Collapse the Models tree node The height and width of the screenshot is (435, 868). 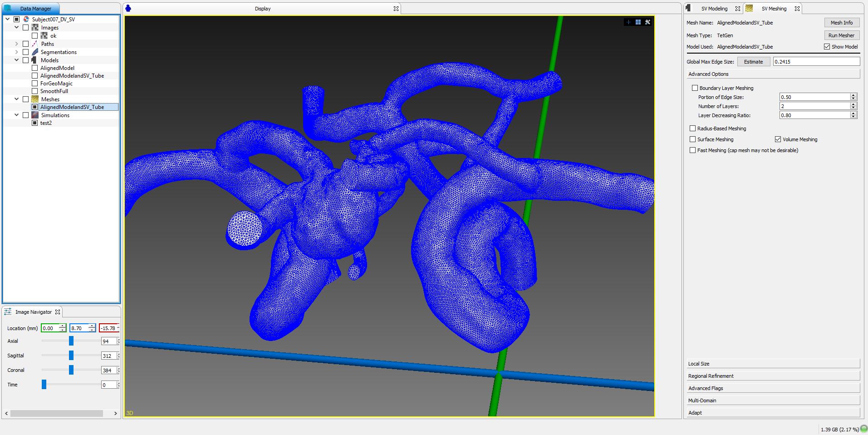pyautogui.click(x=17, y=60)
